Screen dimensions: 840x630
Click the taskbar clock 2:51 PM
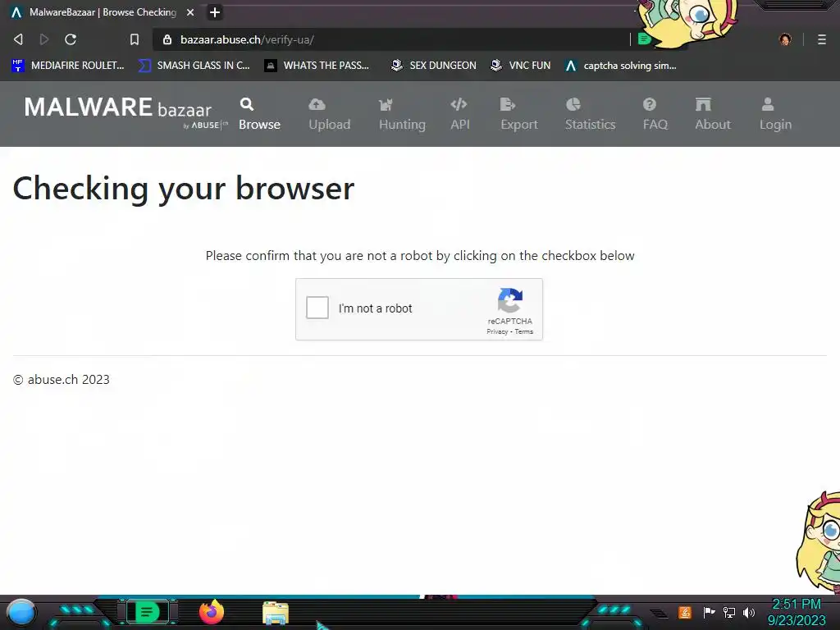tap(797, 605)
